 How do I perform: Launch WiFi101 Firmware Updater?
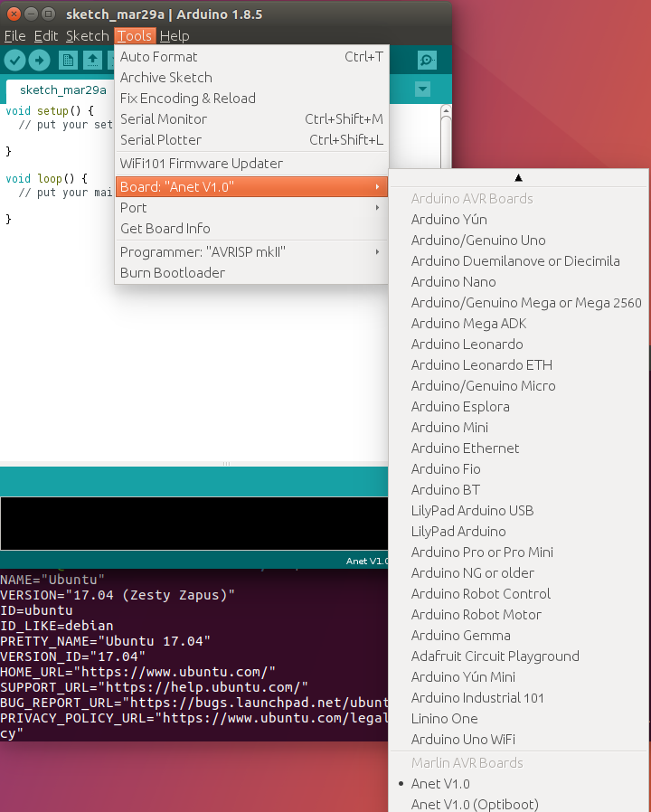pos(251,163)
